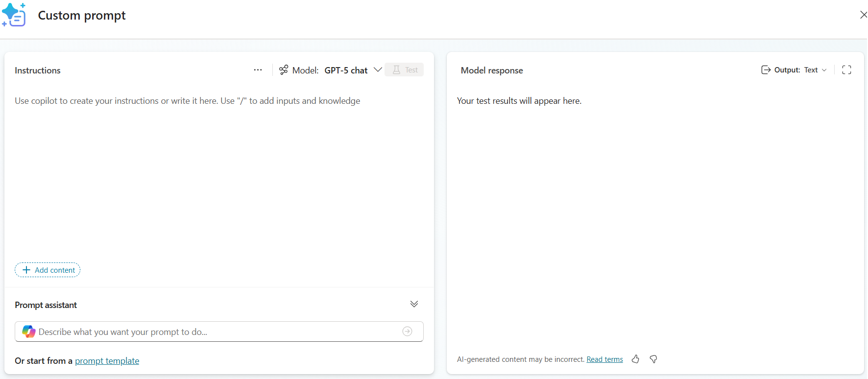Open the Output Text format dropdown
The height and width of the screenshot is (379, 868).
[816, 70]
